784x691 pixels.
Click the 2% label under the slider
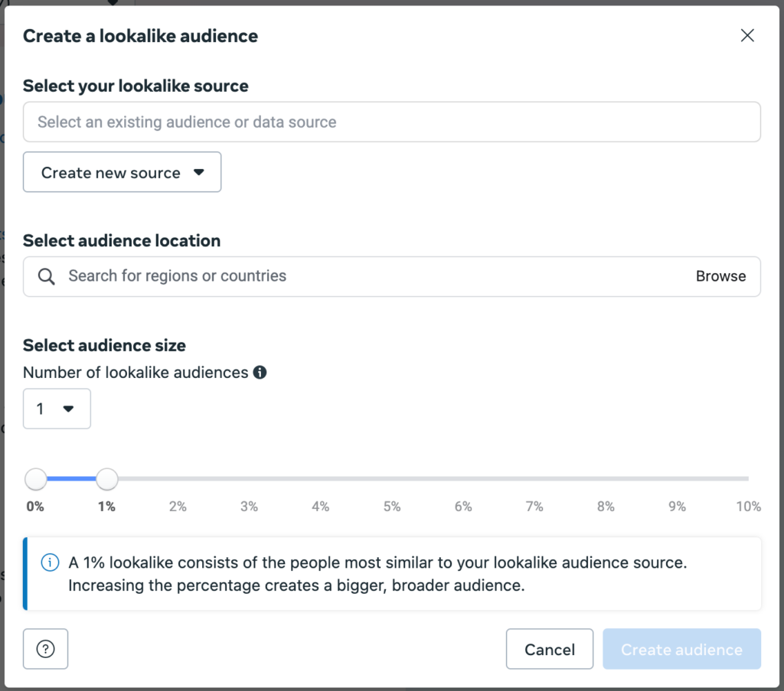pos(178,507)
